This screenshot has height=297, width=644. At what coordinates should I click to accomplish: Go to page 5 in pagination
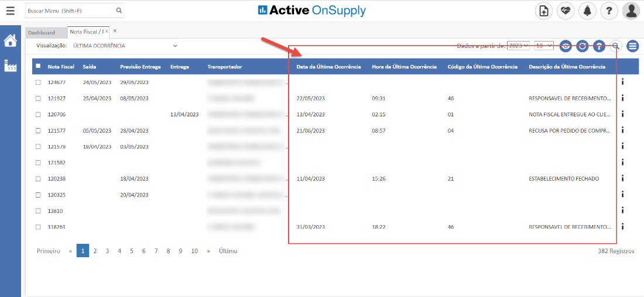(131, 251)
